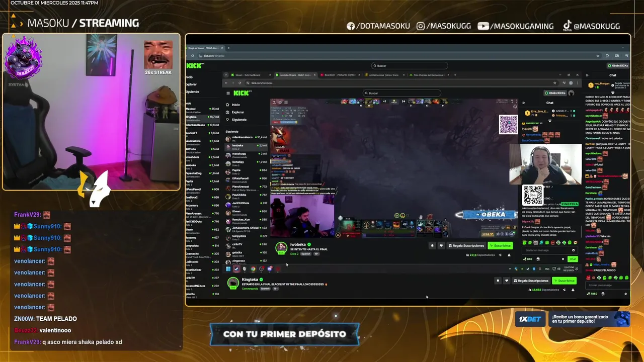
Task: Focus outer Kick Buscar search field
Action: 410,66
